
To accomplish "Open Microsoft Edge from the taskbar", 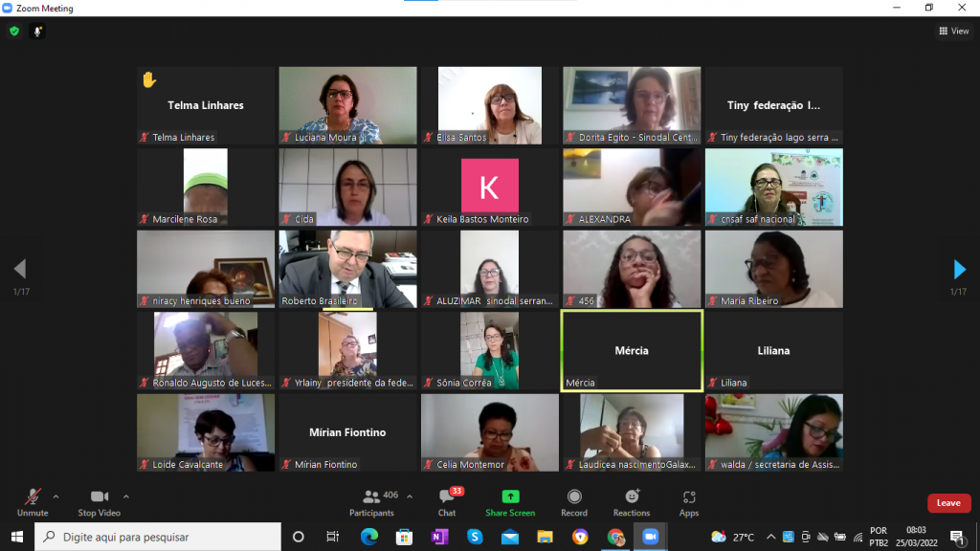I will (368, 537).
